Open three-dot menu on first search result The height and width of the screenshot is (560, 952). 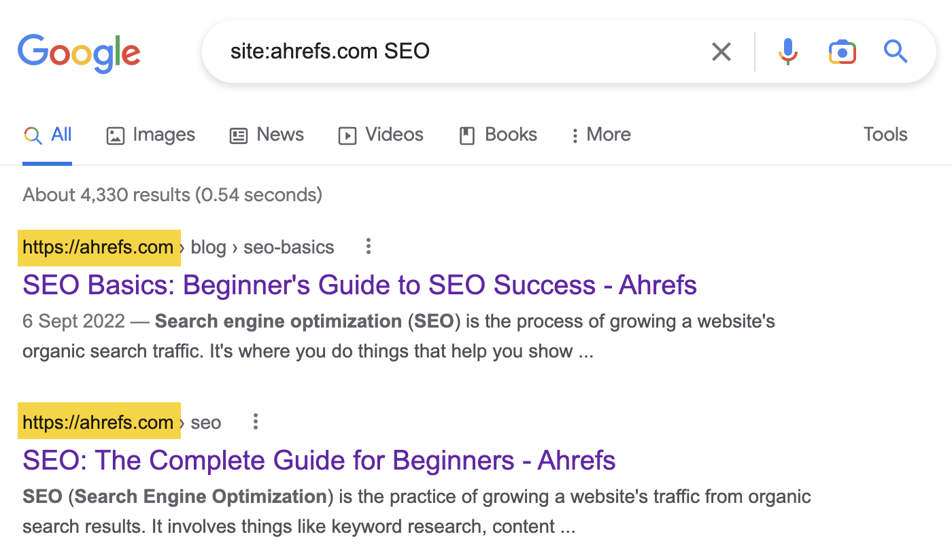coord(368,247)
